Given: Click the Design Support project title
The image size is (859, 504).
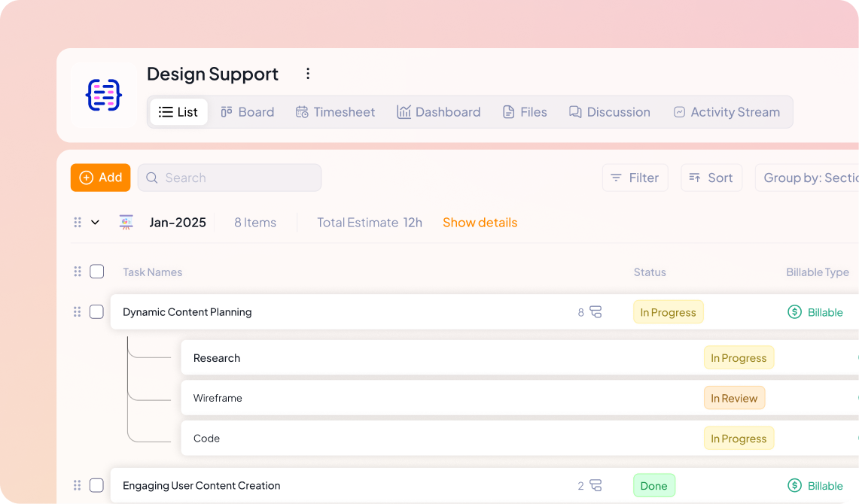Looking at the screenshot, I should coord(212,74).
